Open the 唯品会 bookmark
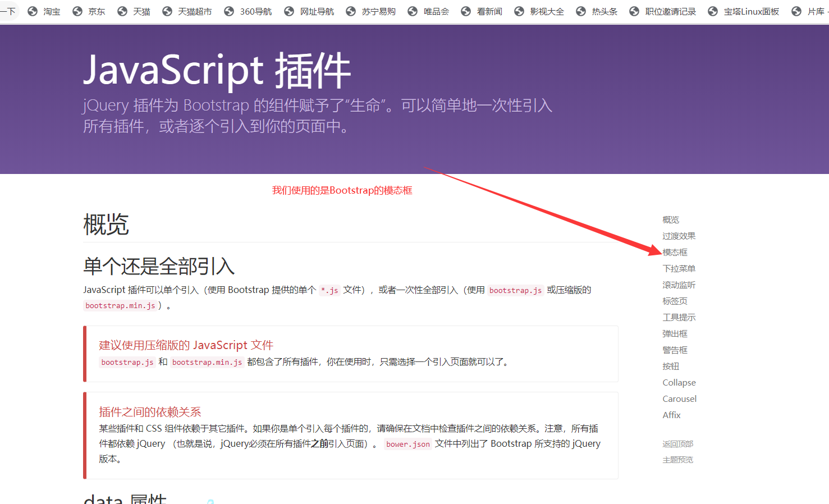Image resolution: width=829 pixels, height=504 pixels. pos(437,11)
